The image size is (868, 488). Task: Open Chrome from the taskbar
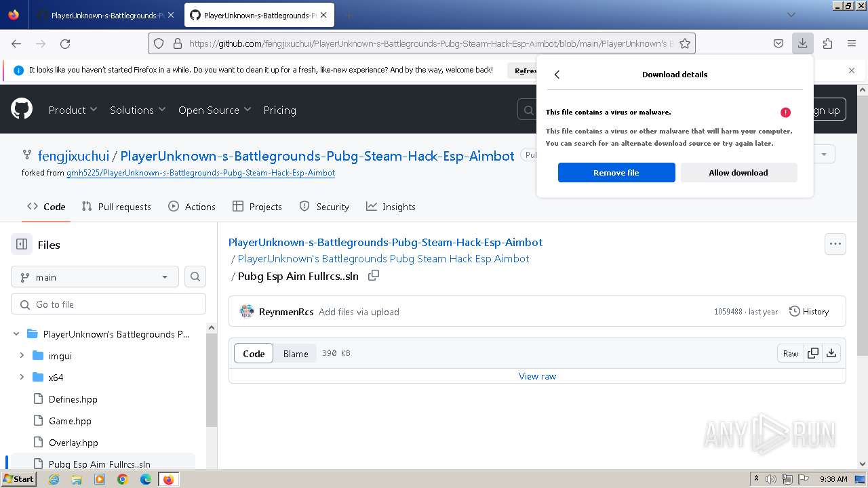coord(122,479)
